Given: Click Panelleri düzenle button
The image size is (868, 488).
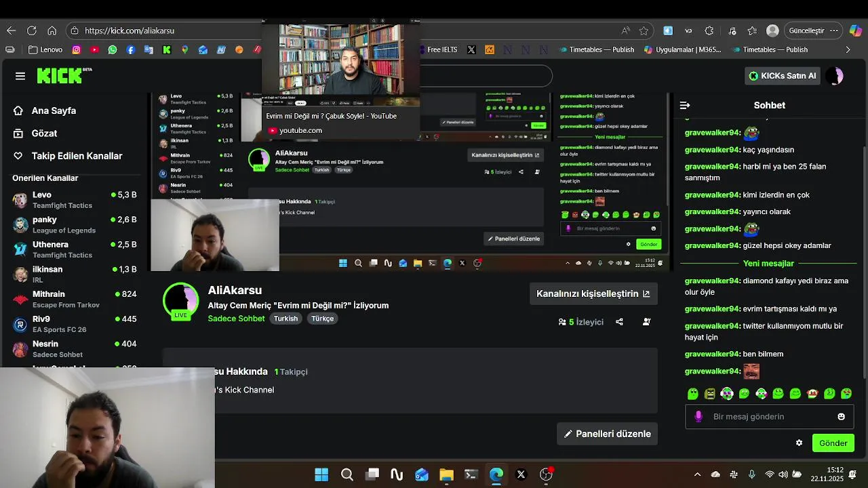Looking at the screenshot, I should click(607, 434).
